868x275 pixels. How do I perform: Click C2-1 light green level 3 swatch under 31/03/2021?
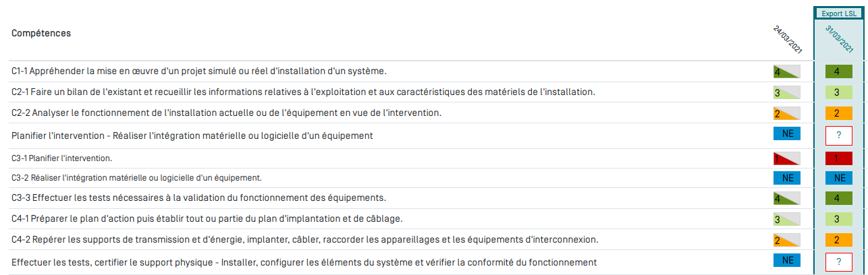838,92
